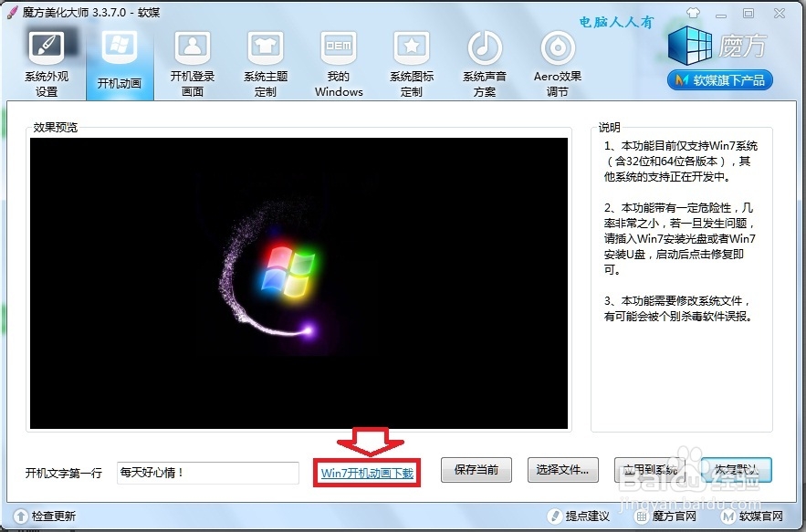
Task: Open Aero效果调节 section
Action: [558, 64]
